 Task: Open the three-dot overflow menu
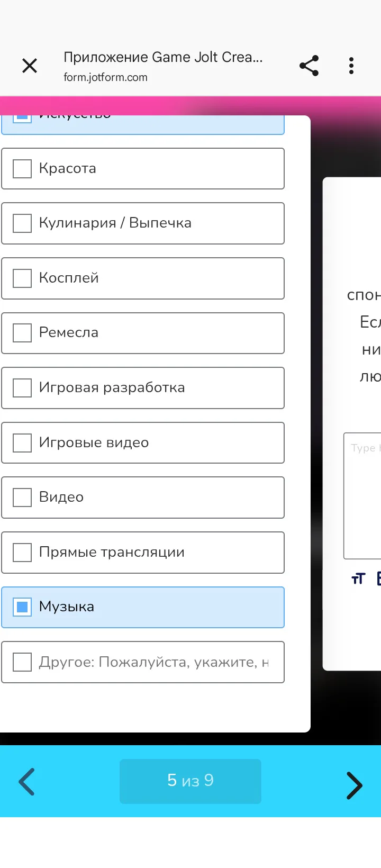point(351,66)
